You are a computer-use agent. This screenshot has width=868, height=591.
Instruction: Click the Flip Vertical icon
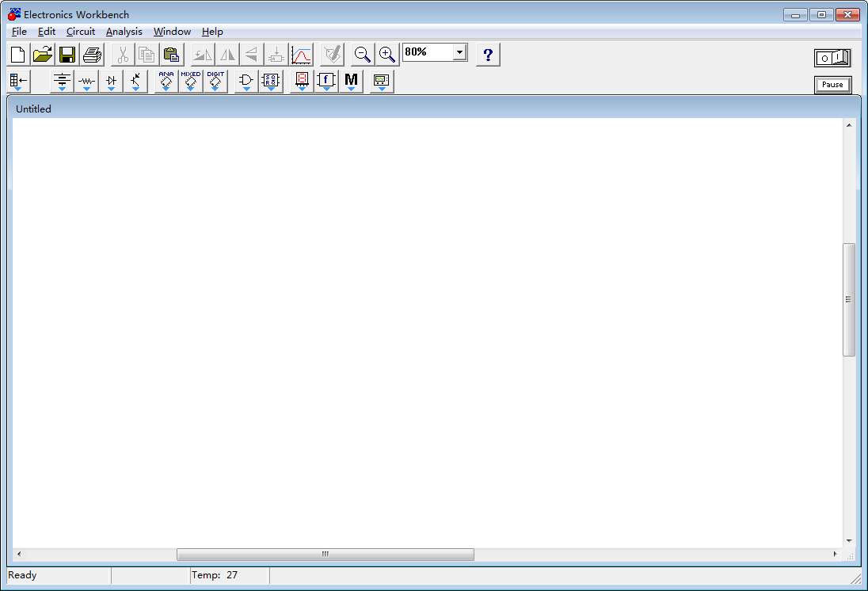(251, 55)
